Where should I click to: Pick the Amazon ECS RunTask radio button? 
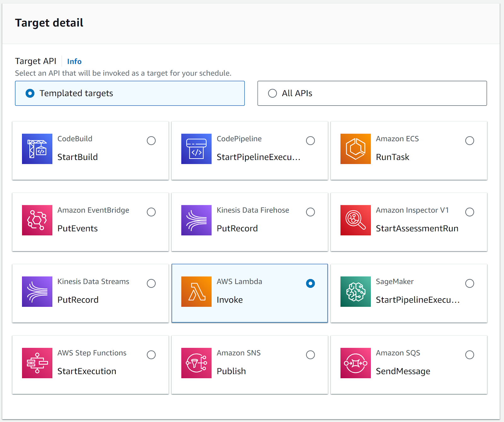[469, 140]
